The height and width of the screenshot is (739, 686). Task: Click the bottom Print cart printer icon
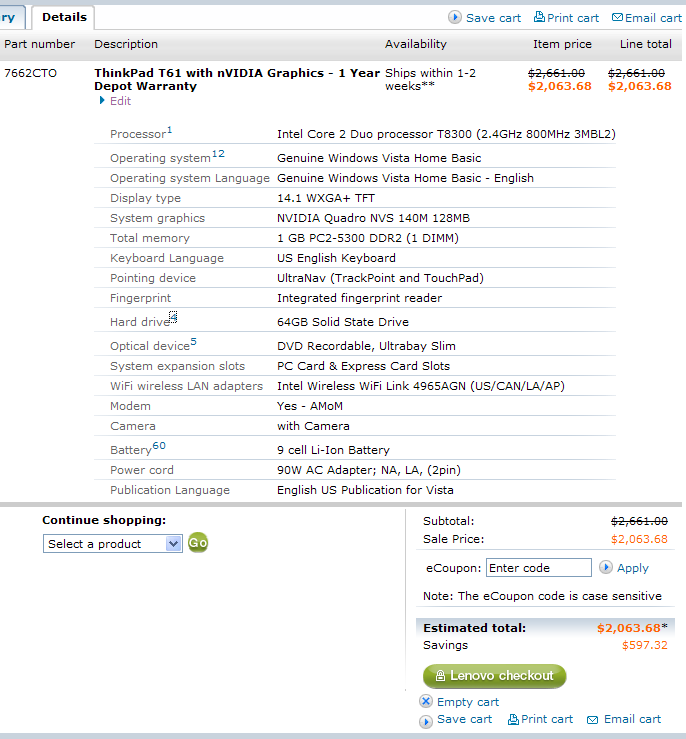pyautogui.click(x=513, y=719)
